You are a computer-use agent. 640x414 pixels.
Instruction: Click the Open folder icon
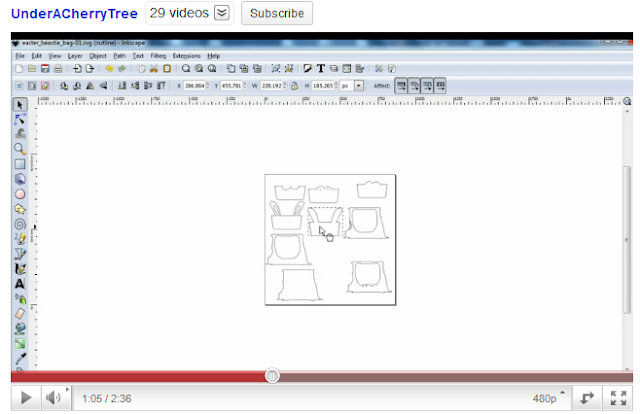pyautogui.click(x=32, y=69)
